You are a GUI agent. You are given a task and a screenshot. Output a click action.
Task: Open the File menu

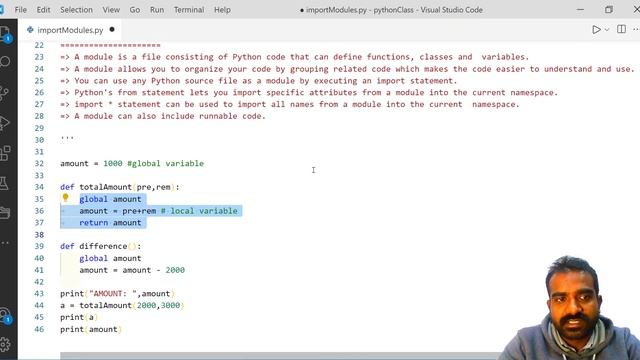tap(20, 9)
